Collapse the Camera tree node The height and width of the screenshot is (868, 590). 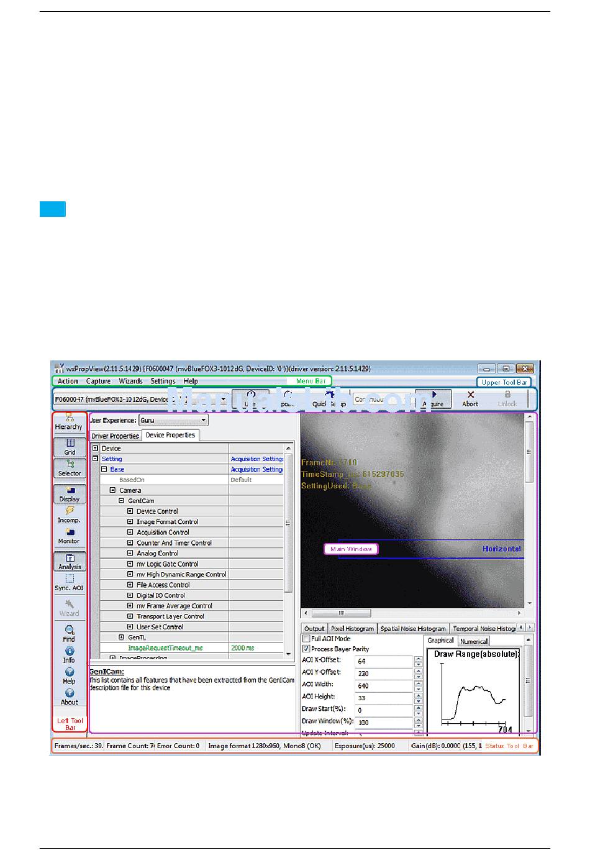[113, 490]
